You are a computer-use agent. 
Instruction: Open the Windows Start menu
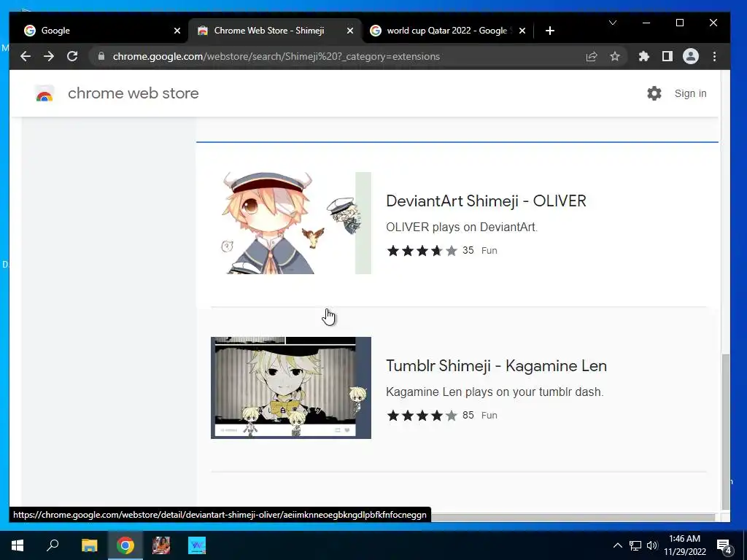pyautogui.click(x=18, y=545)
